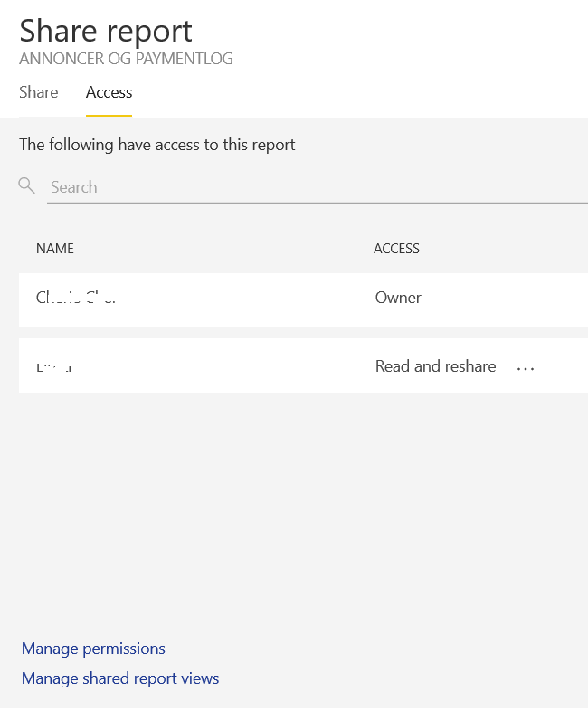This screenshot has height=711, width=588.
Task: Select the owner's redacted name in the first row
Action: [76, 298]
